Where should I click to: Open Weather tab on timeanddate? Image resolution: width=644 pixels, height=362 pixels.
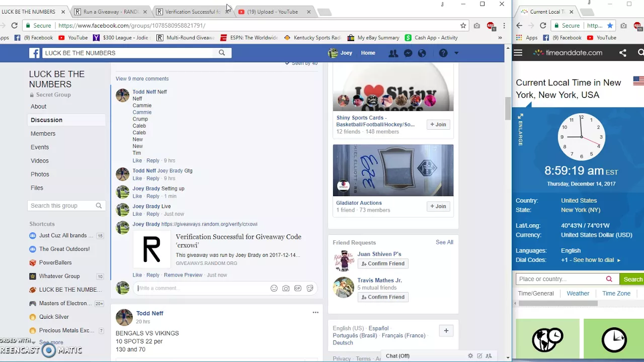pyautogui.click(x=578, y=294)
